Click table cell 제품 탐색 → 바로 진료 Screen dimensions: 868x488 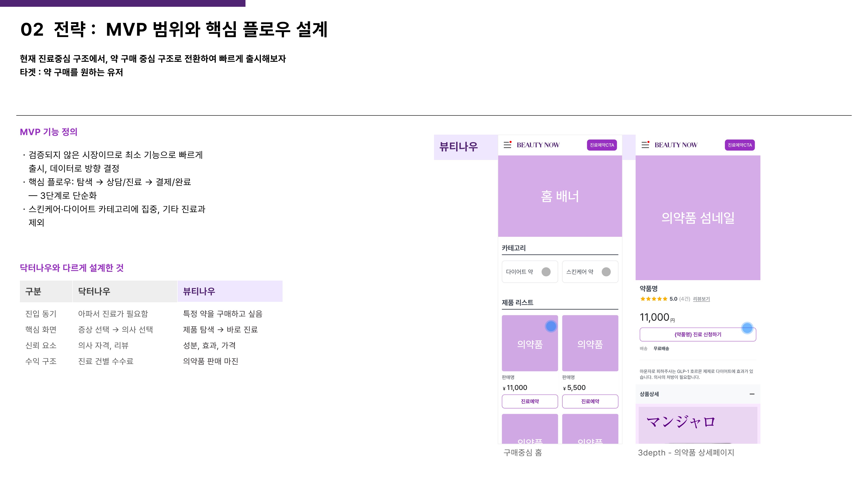tap(220, 330)
